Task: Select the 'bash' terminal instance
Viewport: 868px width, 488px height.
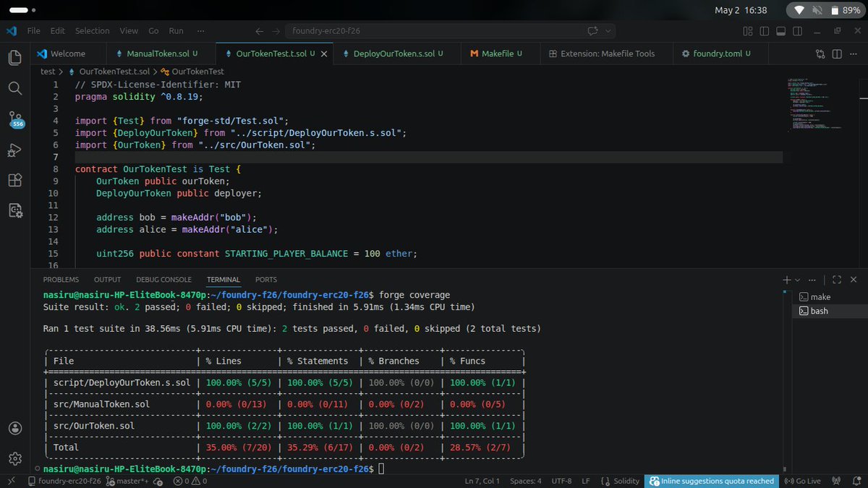Action: (x=831, y=311)
